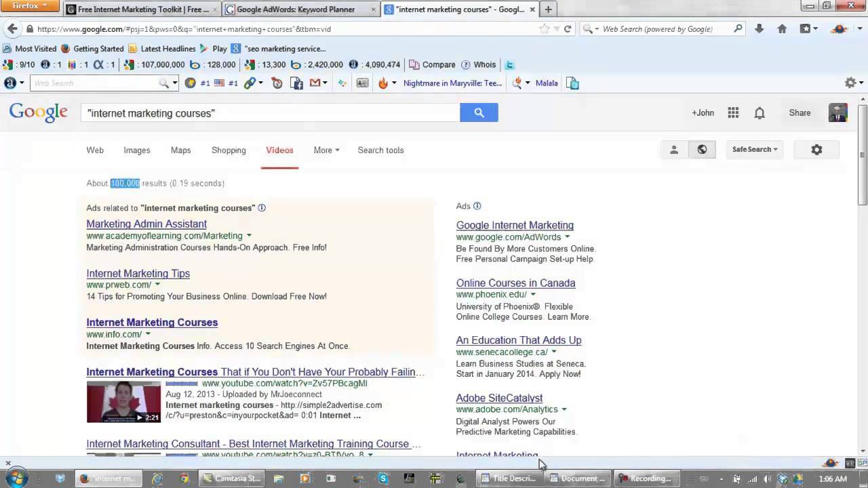Open the info.com Internet Marketing Courses ad
Screen dimensions: 868x488
[x=152, y=323]
